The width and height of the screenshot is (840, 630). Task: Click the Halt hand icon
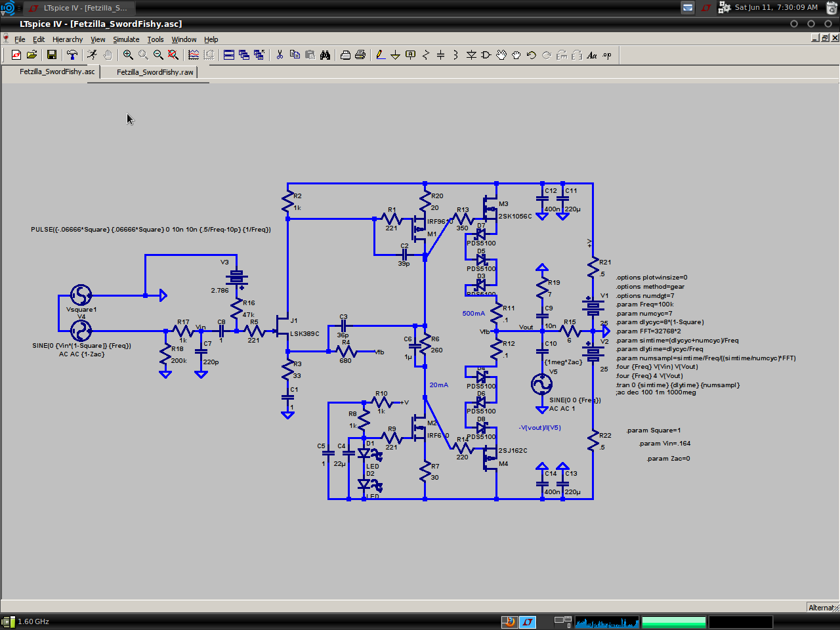point(108,55)
